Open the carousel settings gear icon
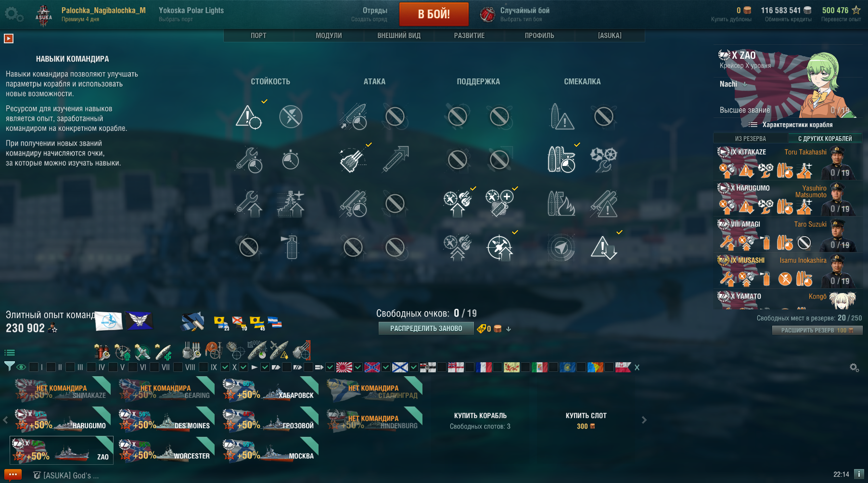868x483 pixels. 854,368
